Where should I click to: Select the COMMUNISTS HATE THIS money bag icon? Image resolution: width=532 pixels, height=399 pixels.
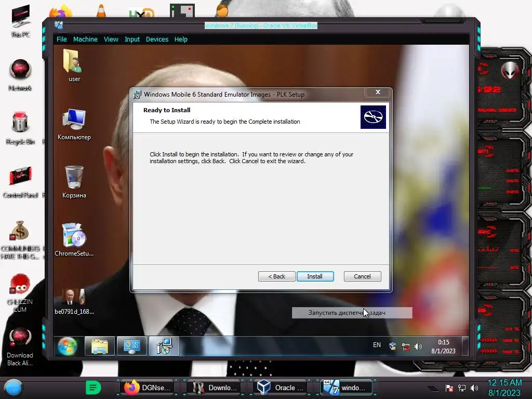[x=20, y=240]
